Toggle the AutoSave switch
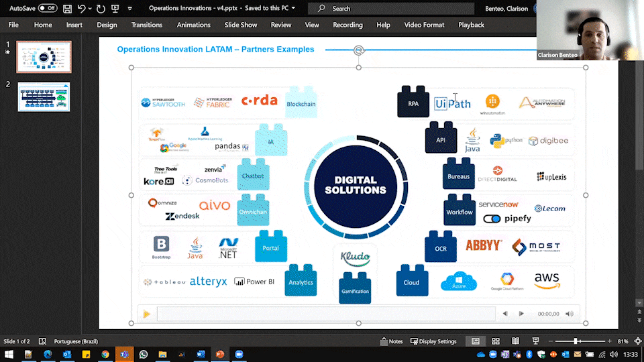644x362 pixels. [x=48, y=8]
